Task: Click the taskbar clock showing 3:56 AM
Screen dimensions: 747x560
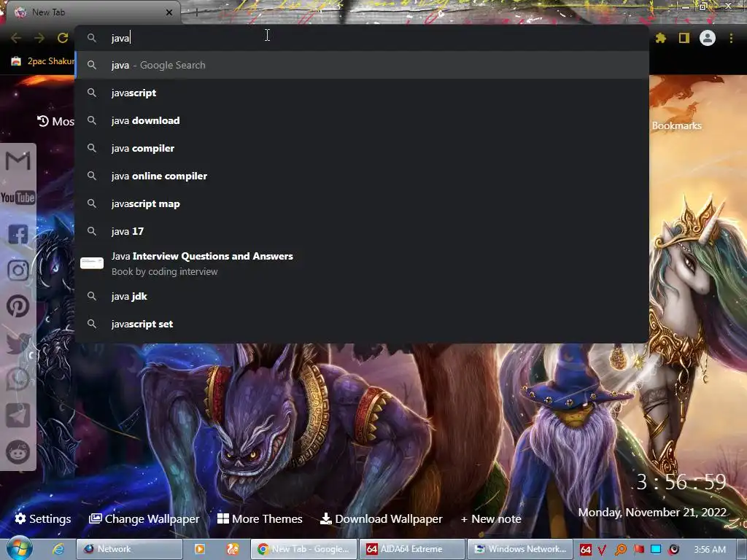Action: pos(710,550)
